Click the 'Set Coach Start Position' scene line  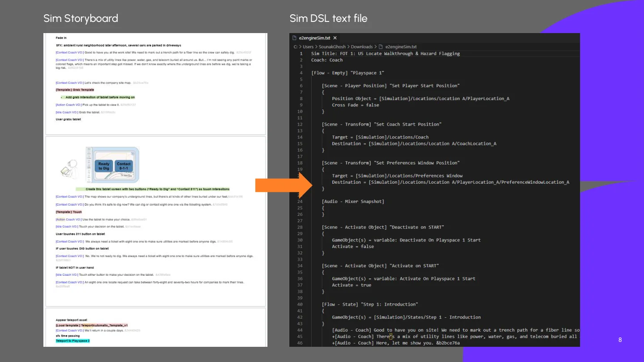(381, 124)
